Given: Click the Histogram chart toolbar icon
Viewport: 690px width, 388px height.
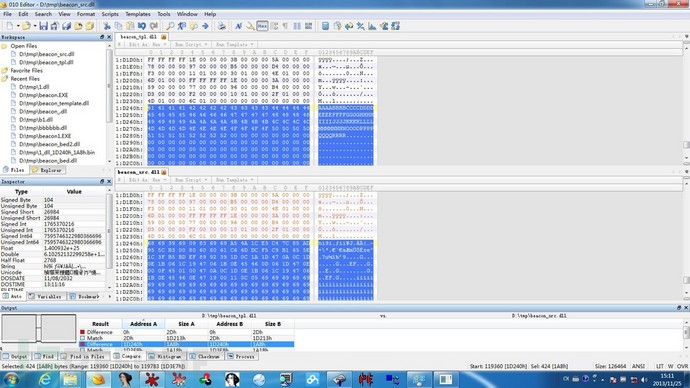Looking at the screenshot, I should tap(372, 26).
